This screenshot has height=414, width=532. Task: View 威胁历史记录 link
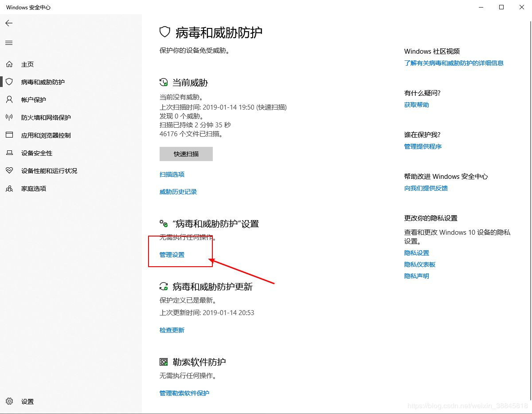178,192
